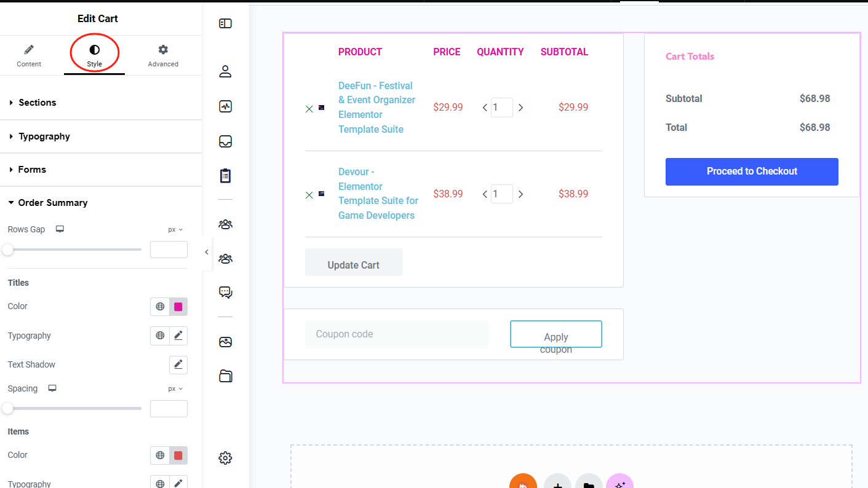
Task: Open the Advanced tab
Action: point(162,55)
